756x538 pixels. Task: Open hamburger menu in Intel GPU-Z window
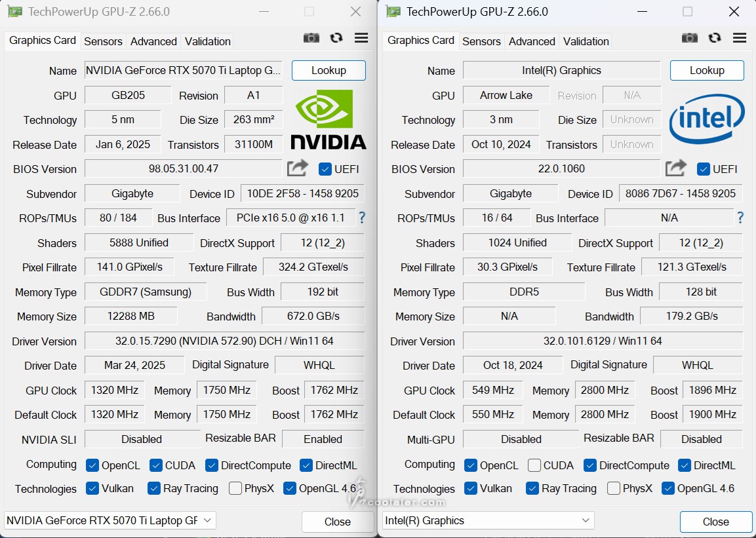pos(740,37)
